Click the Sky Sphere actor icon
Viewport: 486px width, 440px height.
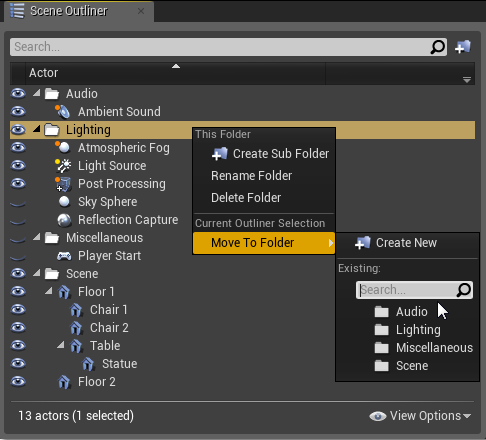pos(64,201)
